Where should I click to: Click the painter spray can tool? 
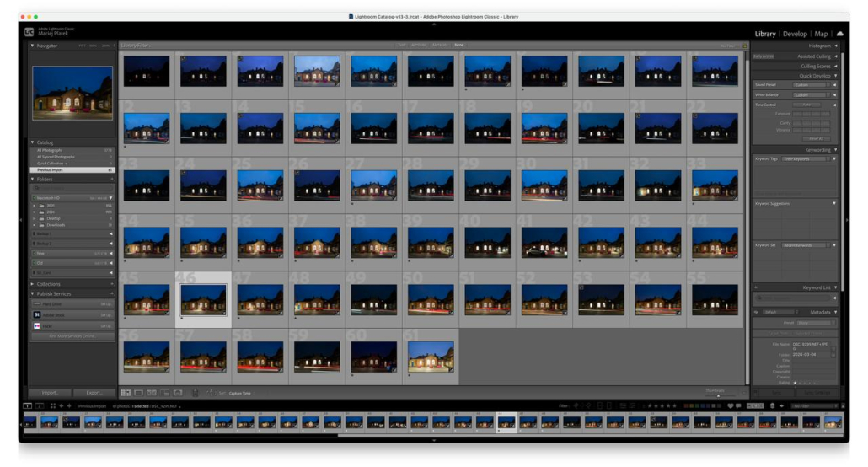coord(196,393)
